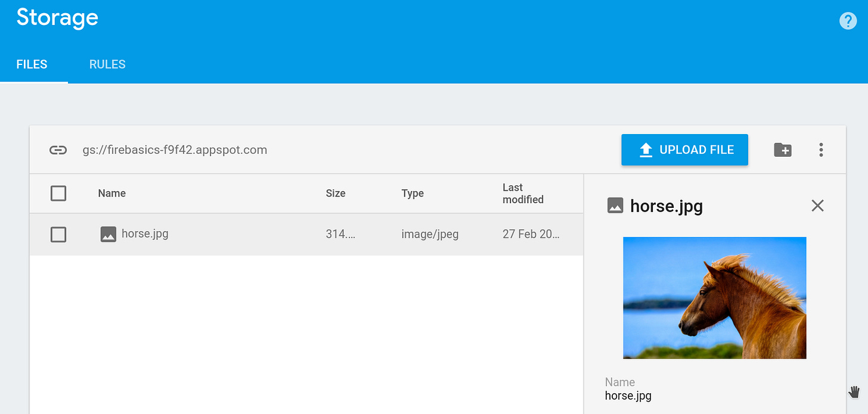Sort files by the Size column header
Viewport: 868px width, 414px height.
336,193
